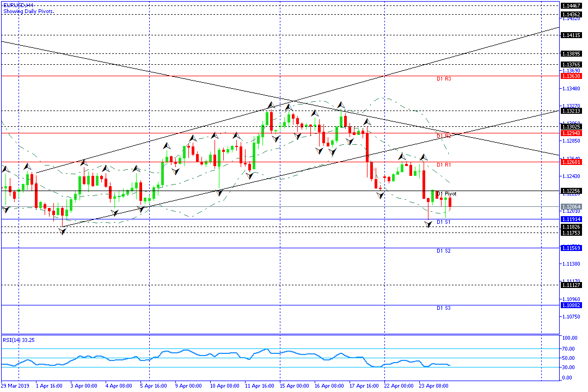588x392 pixels.
Task: Click the red 1.12601 R1 price tag
Action: click(x=571, y=162)
